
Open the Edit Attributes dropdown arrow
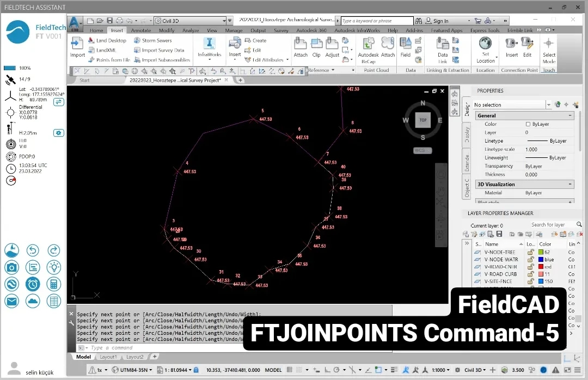pos(287,60)
